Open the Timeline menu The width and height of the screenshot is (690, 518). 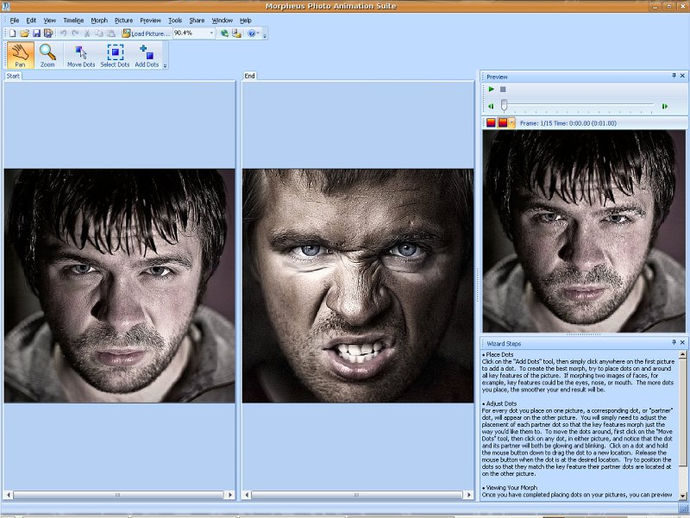73,20
